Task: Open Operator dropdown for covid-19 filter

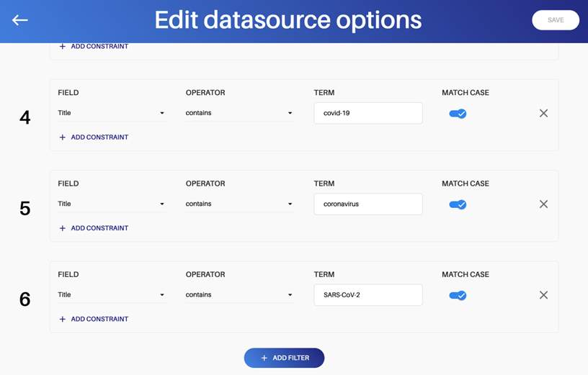Action: point(239,113)
